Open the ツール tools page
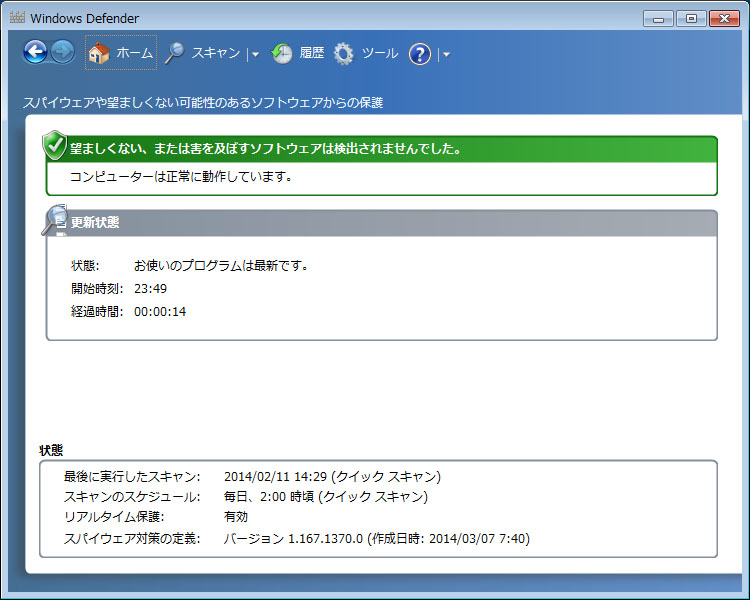 380,53
